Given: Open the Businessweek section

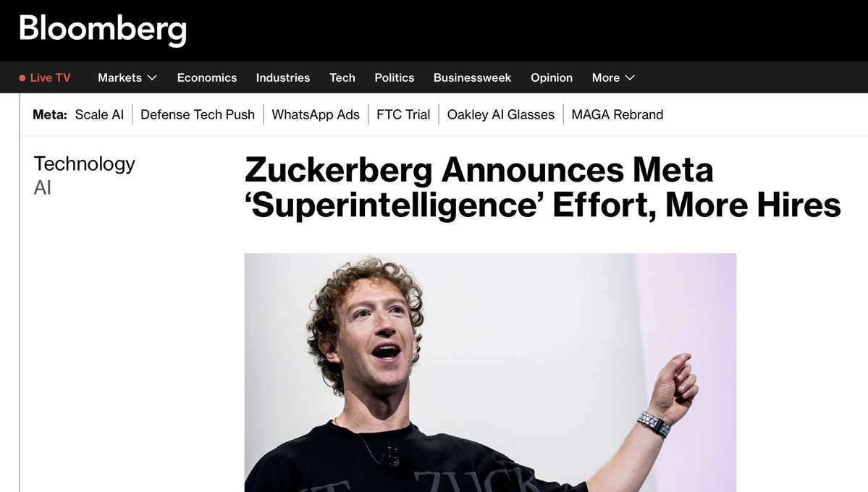Looking at the screenshot, I should [472, 77].
